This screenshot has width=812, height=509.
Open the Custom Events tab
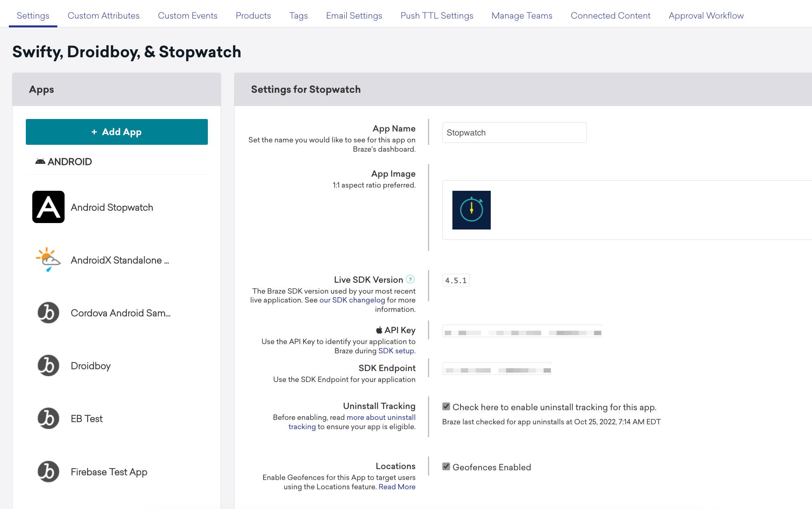(x=188, y=15)
